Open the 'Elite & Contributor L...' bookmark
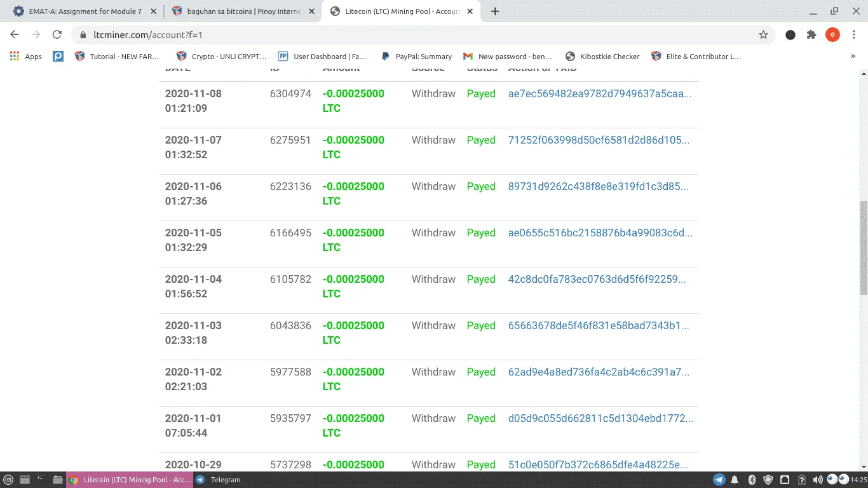This screenshot has width=868, height=488. [x=696, y=57]
